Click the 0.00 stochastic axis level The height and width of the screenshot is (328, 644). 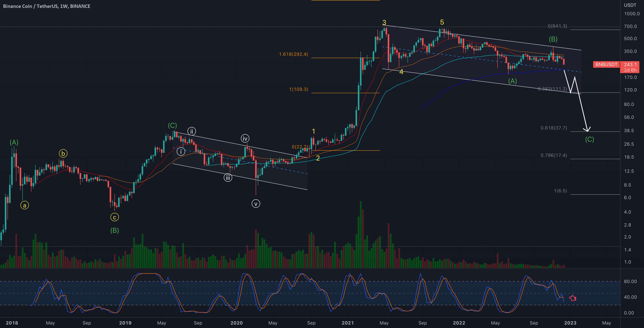[629, 313]
